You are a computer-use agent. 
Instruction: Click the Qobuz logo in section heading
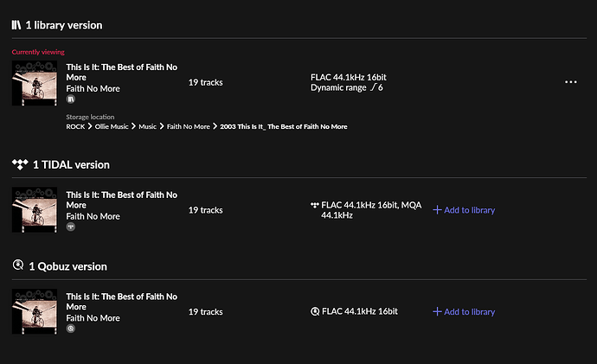(x=18, y=265)
